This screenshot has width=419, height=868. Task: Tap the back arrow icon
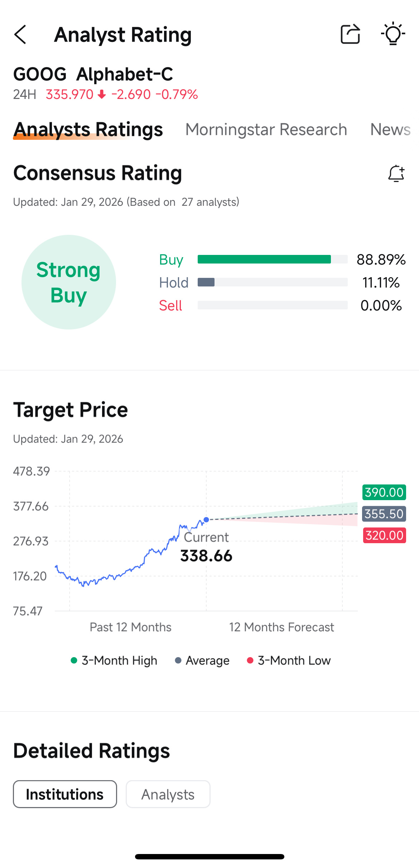20,34
